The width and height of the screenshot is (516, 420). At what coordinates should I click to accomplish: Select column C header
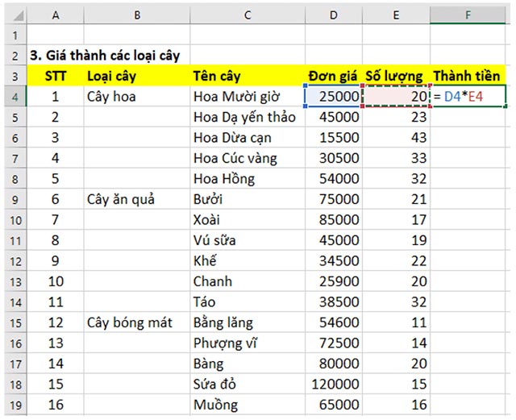point(247,15)
